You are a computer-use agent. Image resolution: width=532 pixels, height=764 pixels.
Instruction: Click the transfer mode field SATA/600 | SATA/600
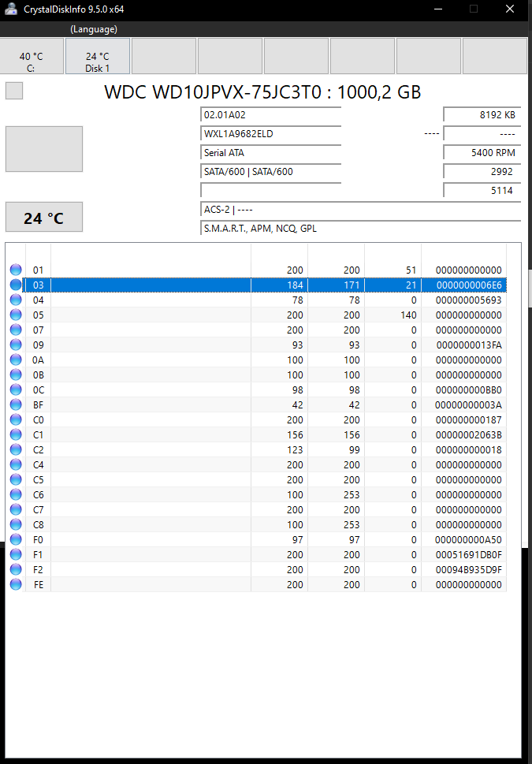(270, 172)
